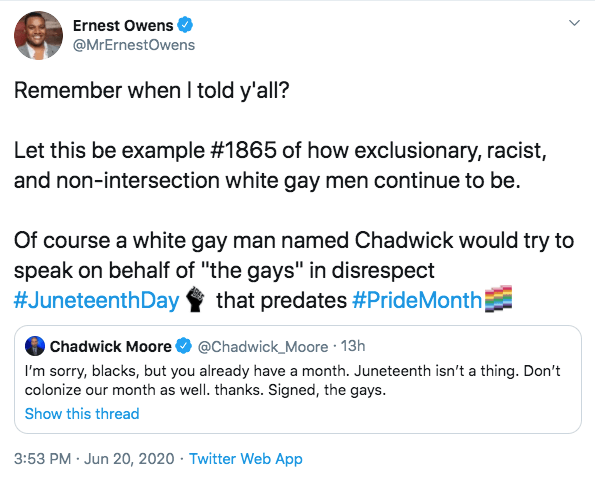Image resolution: width=595 pixels, height=481 pixels.
Task: Click the raised fist emoji
Action: tap(195, 299)
